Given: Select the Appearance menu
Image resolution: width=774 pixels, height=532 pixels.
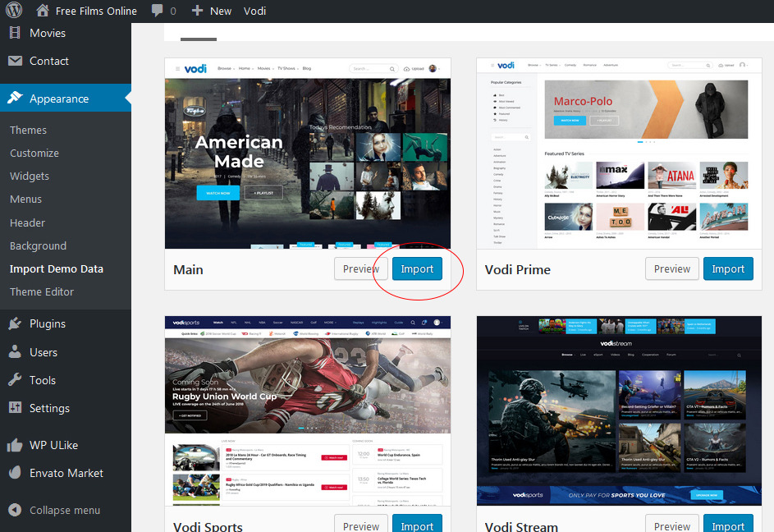Looking at the screenshot, I should click(66, 99).
